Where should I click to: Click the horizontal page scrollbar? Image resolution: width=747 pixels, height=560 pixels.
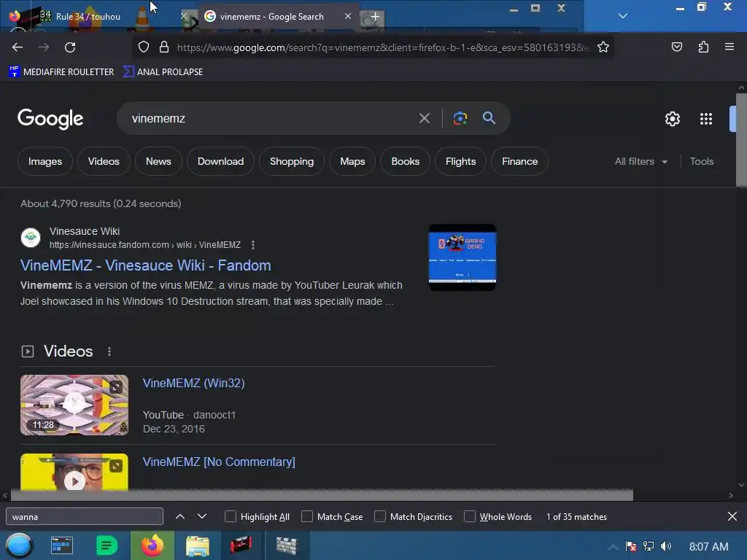pos(322,495)
